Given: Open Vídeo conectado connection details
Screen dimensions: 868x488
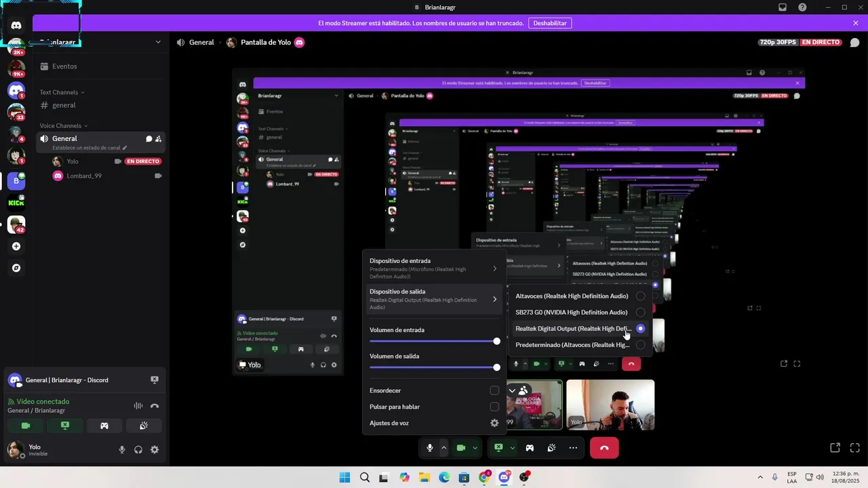Looking at the screenshot, I should point(43,401).
